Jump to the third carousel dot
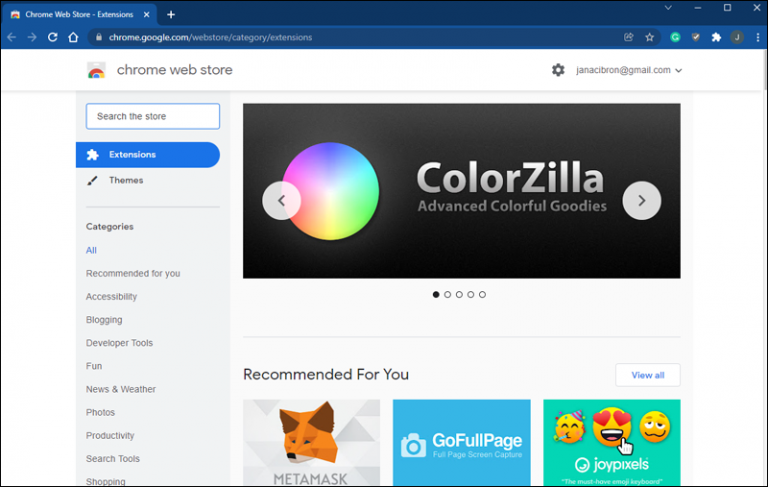Viewport: 768px width, 487px height. [x=459, y=294]
